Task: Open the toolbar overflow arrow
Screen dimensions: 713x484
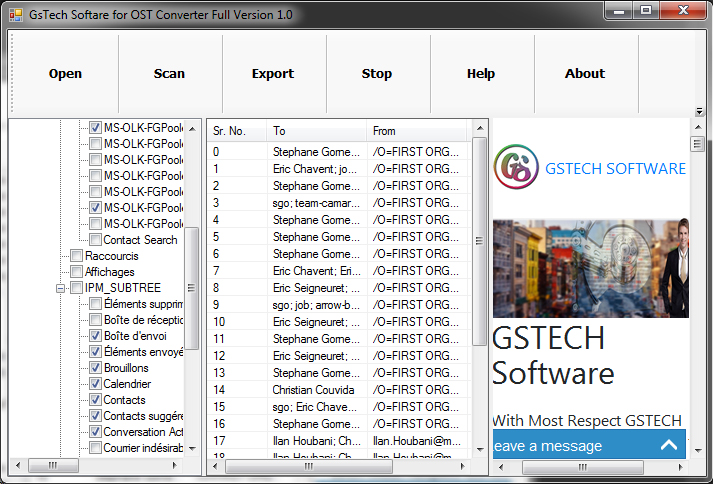Action: (699, 111)
